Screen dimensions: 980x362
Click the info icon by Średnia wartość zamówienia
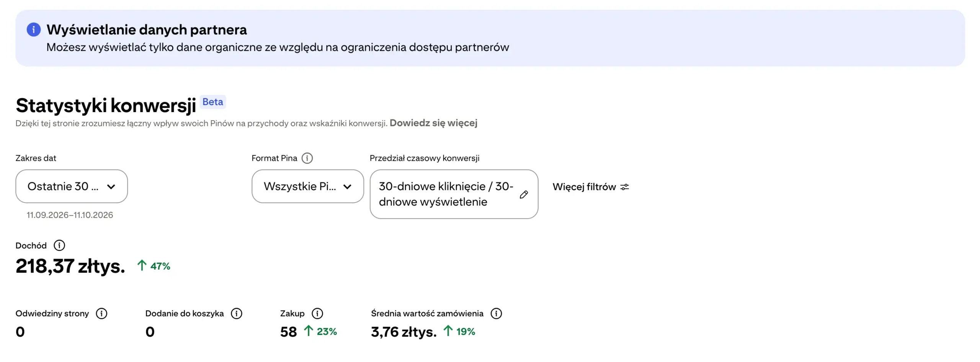click(x=496, y=313)
